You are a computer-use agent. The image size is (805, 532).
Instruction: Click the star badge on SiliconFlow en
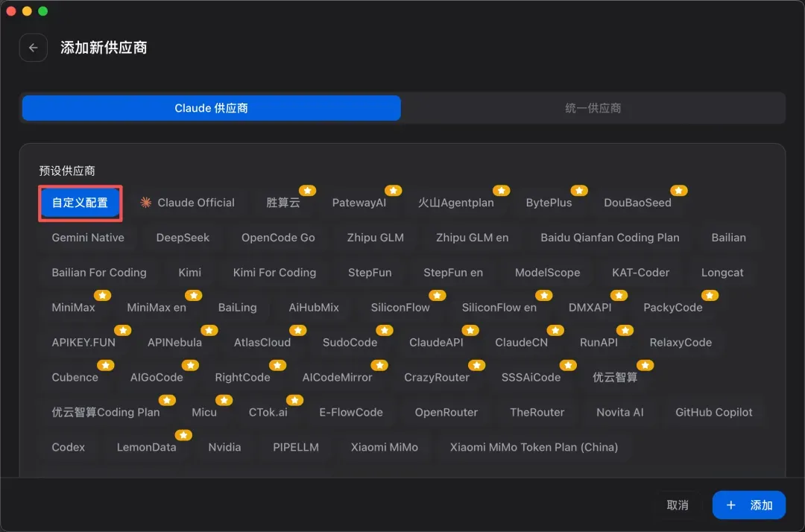pyautogui.click(x=543, y=295)
